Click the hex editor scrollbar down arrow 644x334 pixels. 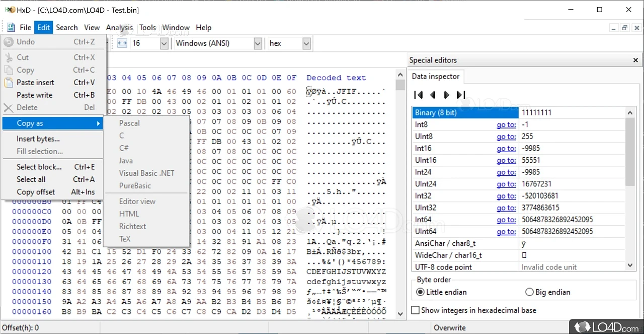(400, 314)
